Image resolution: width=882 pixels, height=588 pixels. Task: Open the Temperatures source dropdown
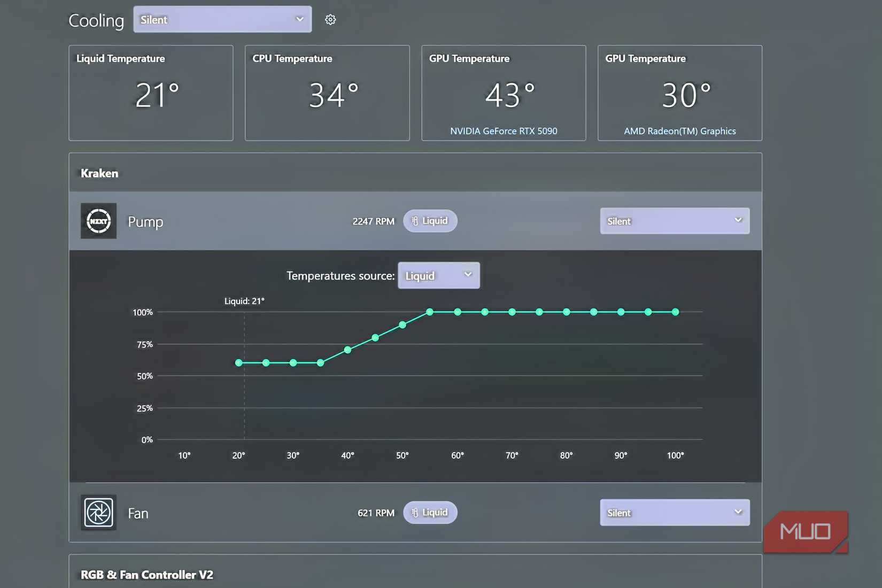pyautogui.click(x=438, y=275)
